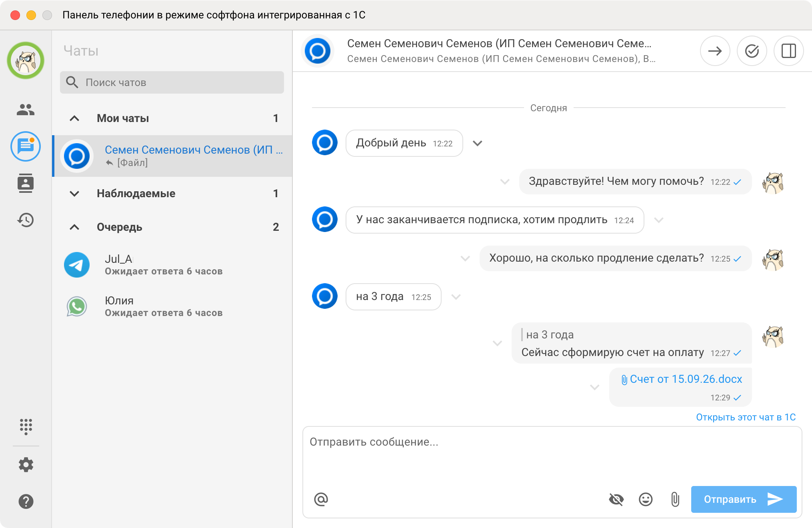Open the menu for the standalone на 3 года message
Viewport: 812px width, 528px height.
pos(456,297)
